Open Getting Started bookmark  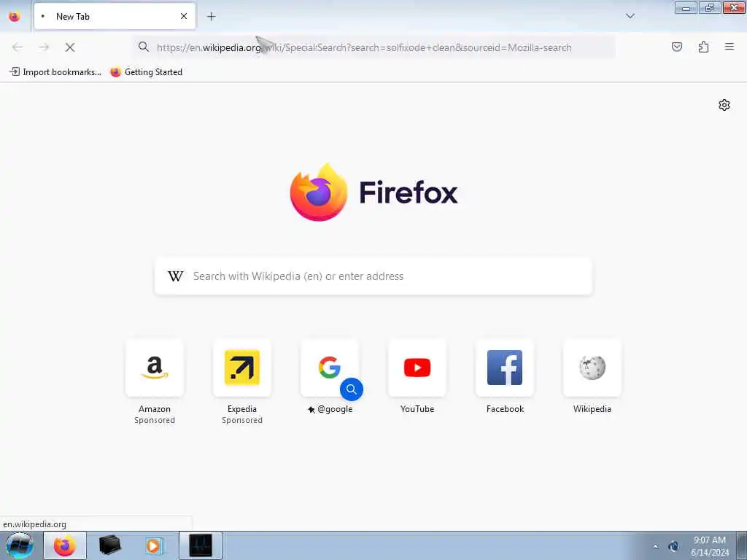147,72
